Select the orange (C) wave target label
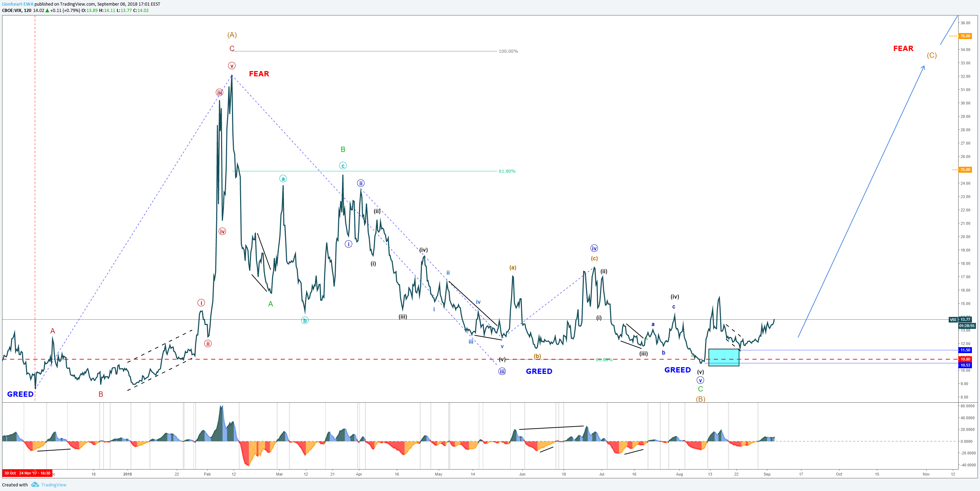The height and width of the screenshot is (491, 980). [932, 55]
